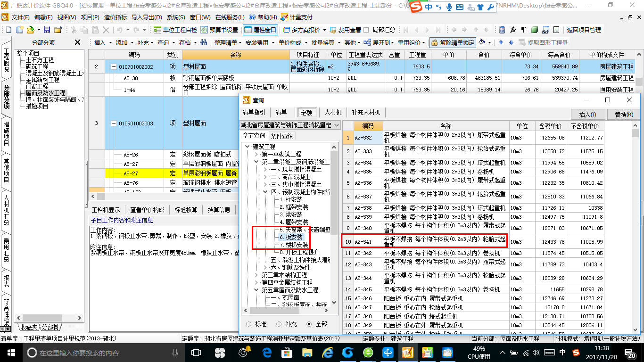Click the Save disk icon
The height and width of the screenshot is (362, 644).
coord(48,30)
